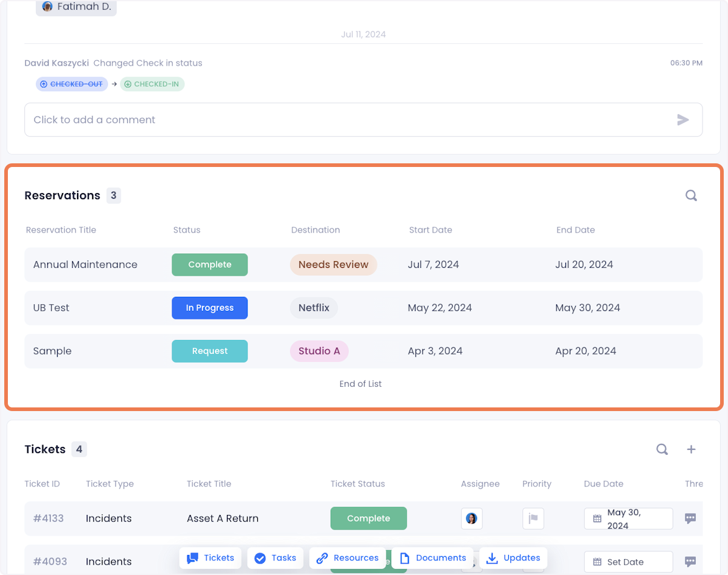Viewport: 728px width, 575px height.
Task: Click the Jul 20, 2024 end date
Action: pos(584,265)
